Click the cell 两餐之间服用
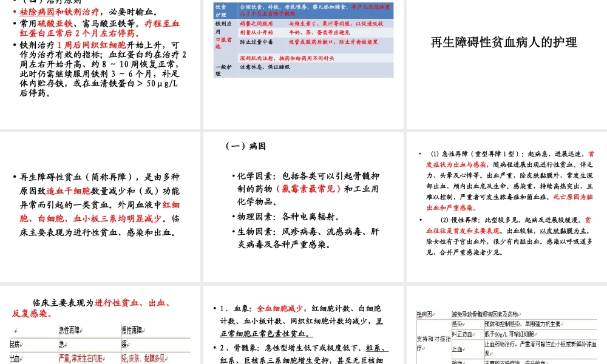The height and width of the screenshot is (364, 607). 256,24
